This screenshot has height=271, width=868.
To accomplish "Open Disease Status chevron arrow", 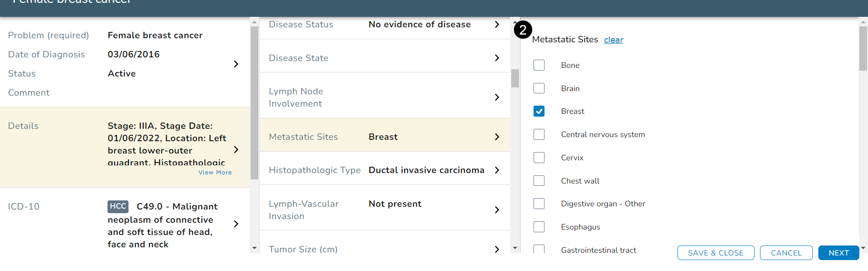I will (x=497, y=25).
